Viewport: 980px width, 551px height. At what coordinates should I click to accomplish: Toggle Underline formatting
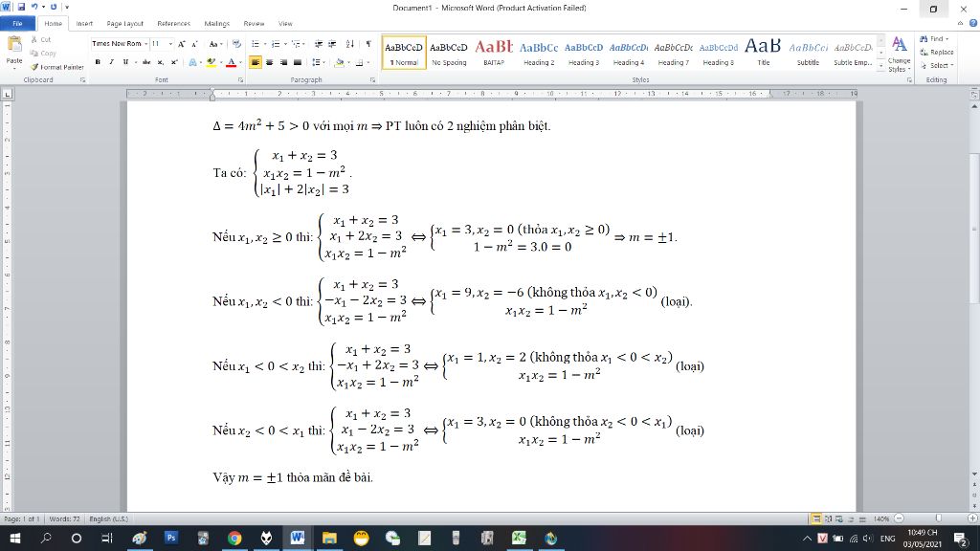[125, 62]
